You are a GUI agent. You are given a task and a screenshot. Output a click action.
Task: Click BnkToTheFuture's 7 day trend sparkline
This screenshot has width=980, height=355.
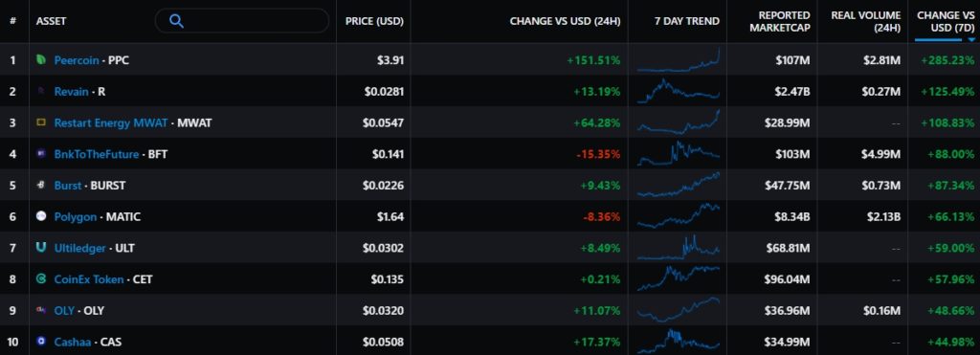pyautogui.click(x=679, y=154)
